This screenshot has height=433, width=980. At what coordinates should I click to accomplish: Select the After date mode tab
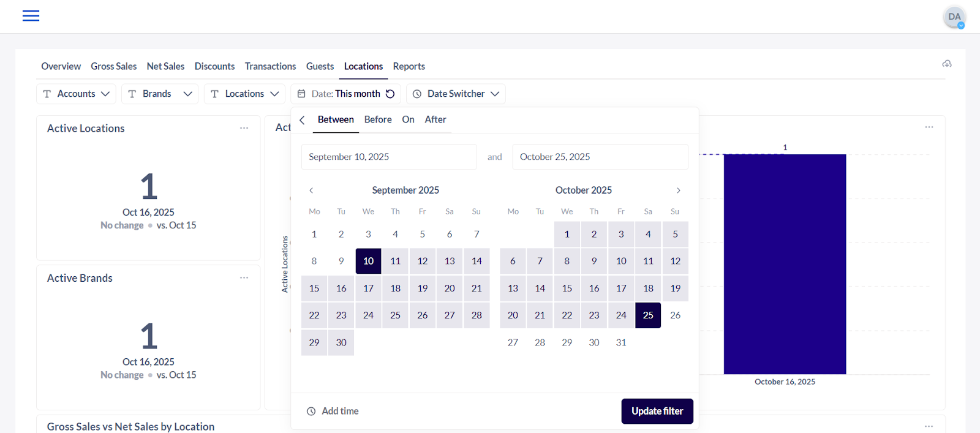(x=435, y=119)
